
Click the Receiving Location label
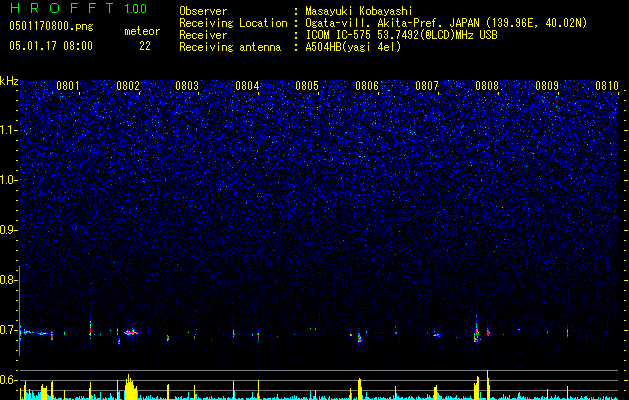(x=233, y=23)
